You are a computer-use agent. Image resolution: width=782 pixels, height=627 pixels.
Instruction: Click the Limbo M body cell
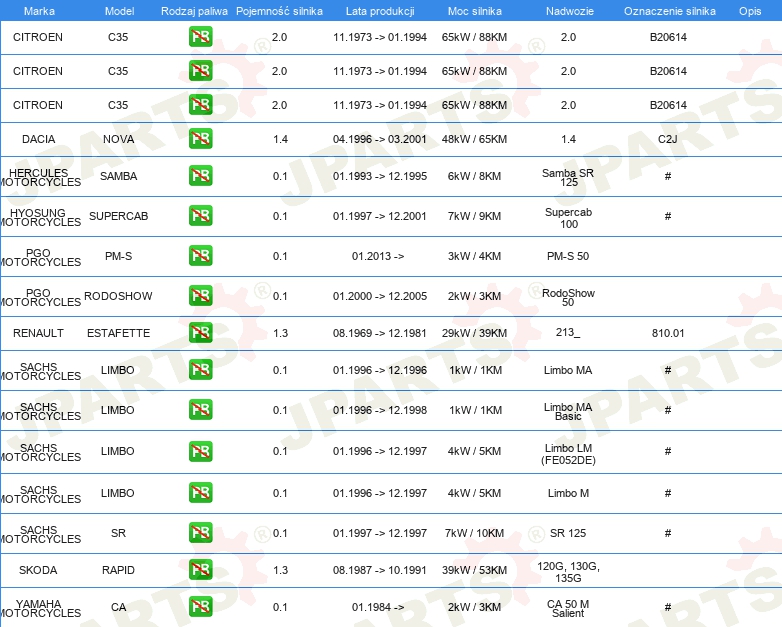tap(569, 493)
